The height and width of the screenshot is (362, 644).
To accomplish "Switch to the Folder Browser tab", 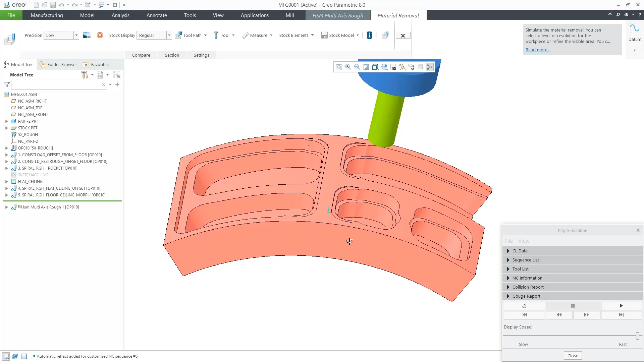I will pyautogui.click(x=58, y=64).
